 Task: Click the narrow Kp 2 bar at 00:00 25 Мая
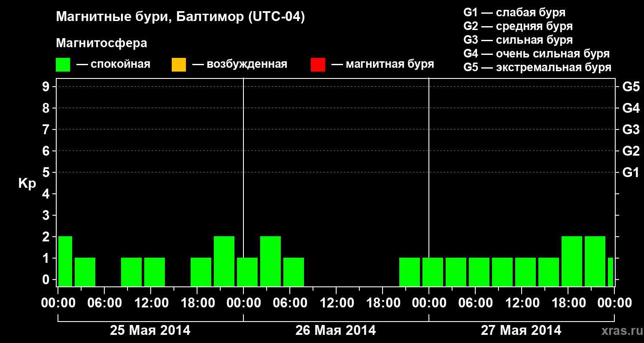point(65,262)
